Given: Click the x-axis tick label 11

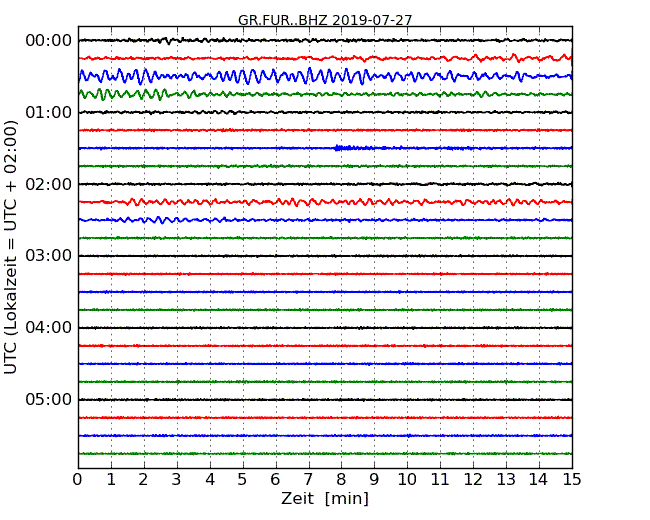Looking at the screenshot, I should [440, 480].
